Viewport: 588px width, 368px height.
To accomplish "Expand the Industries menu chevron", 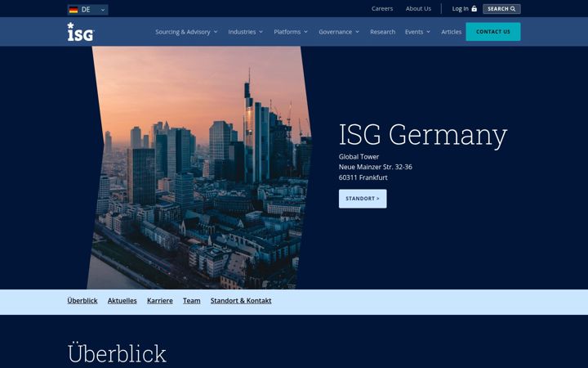I will click(261, 32).
